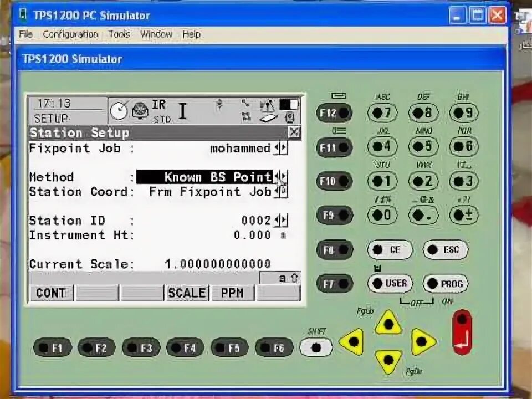Click the number 3 keypad key
The height and width of the screenshot is (399, 532).
[464, 181]
